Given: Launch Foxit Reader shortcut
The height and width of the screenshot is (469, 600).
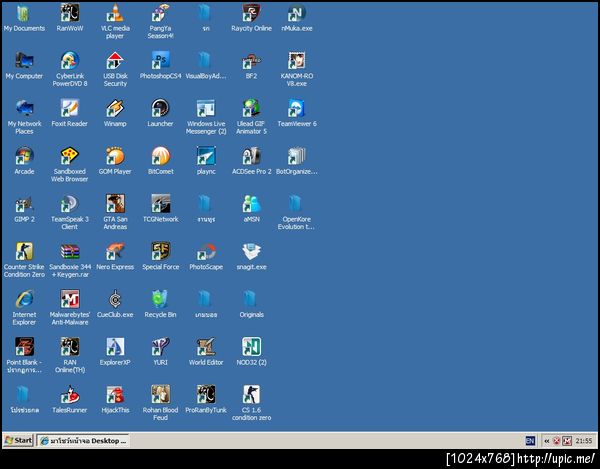Looking at the screenshot, I should click(x=70, y=113).
